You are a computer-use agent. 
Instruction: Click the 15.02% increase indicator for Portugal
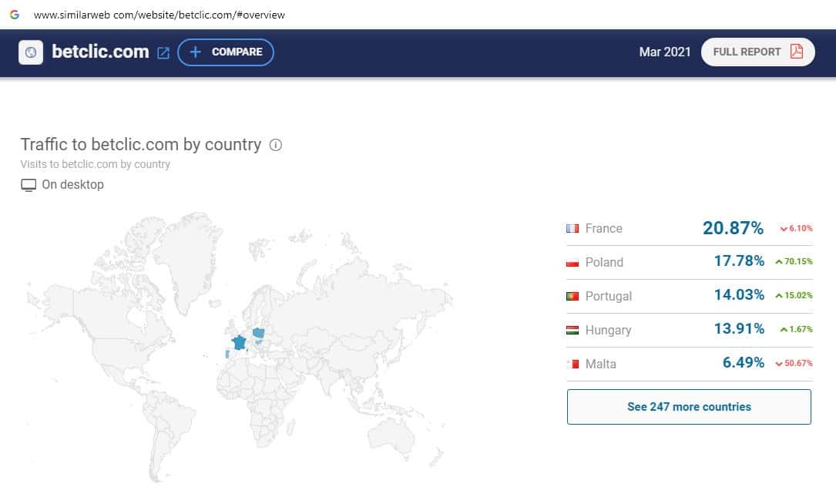pyautogui.click(x=794, y=295)
